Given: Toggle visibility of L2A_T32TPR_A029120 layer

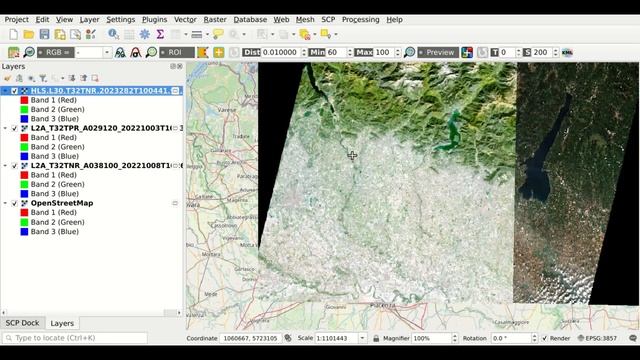Looking at the screenshot, I should (x=15, y=128).
